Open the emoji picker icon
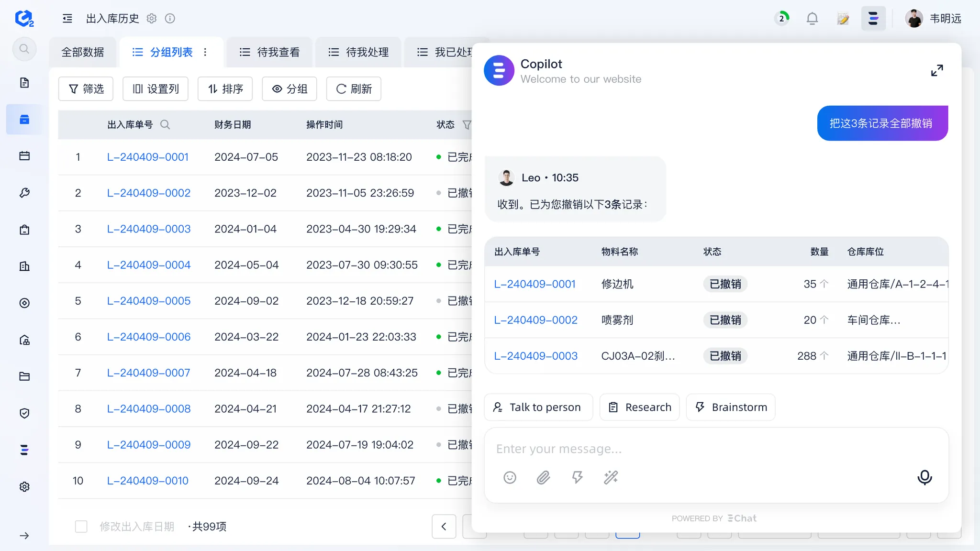The image size is (980, 551). (x=510, y=477)
